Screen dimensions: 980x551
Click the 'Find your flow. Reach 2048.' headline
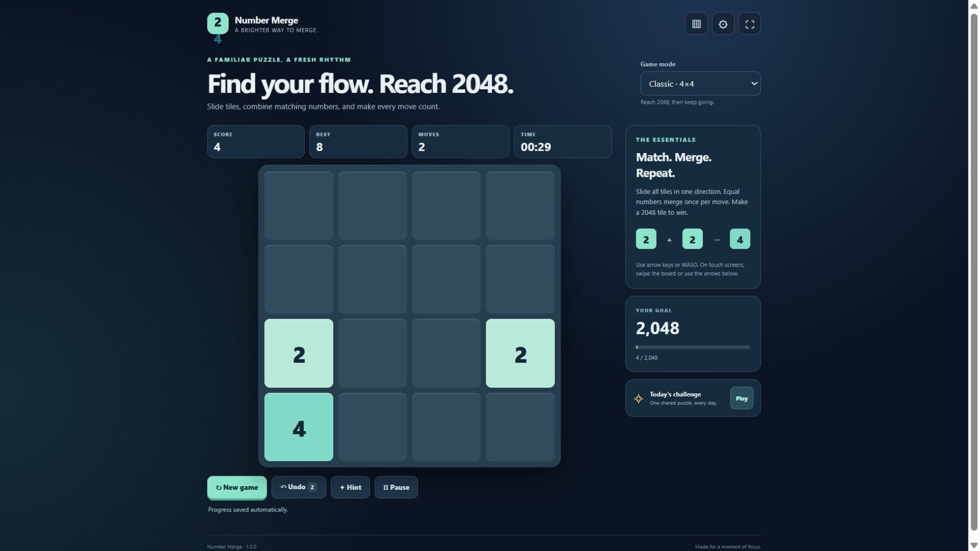360,84
